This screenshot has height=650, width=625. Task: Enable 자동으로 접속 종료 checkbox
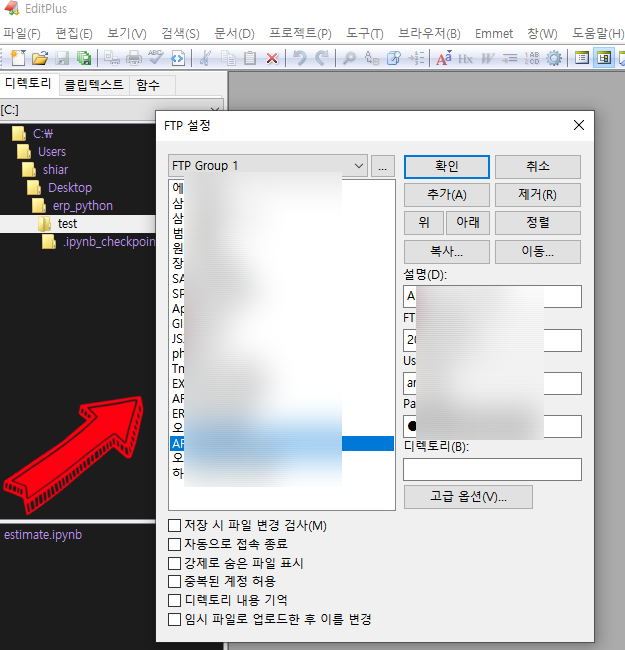pyautogui.click(x=174, y=544)
